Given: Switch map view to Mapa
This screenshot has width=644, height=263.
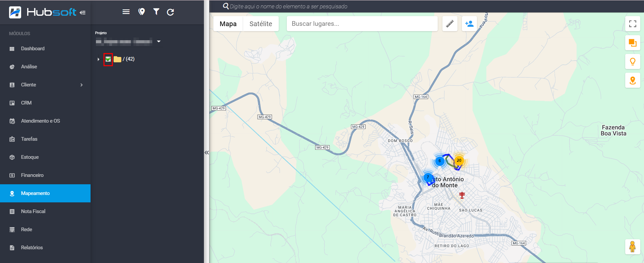Looking at the screenshot, I should (228, 24).
